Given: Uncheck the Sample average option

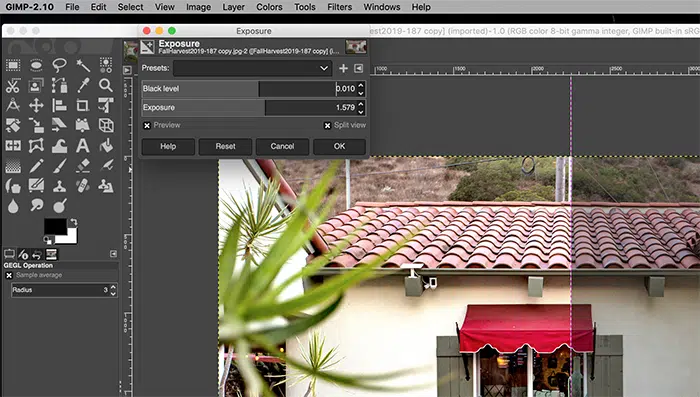Looking at the screenshot, I should tap(9, 276).
